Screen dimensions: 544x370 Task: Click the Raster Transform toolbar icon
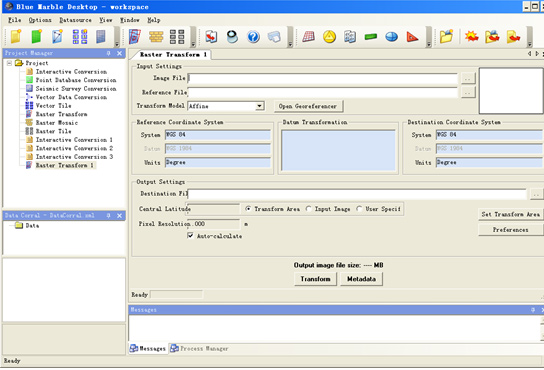[x=135, y=36]
